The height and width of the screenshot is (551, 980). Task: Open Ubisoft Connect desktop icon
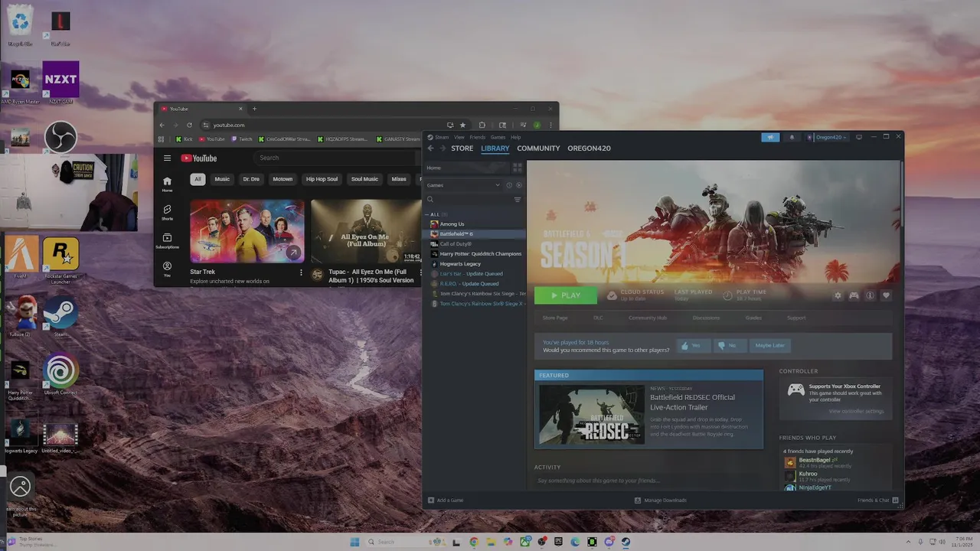(60, 375)
